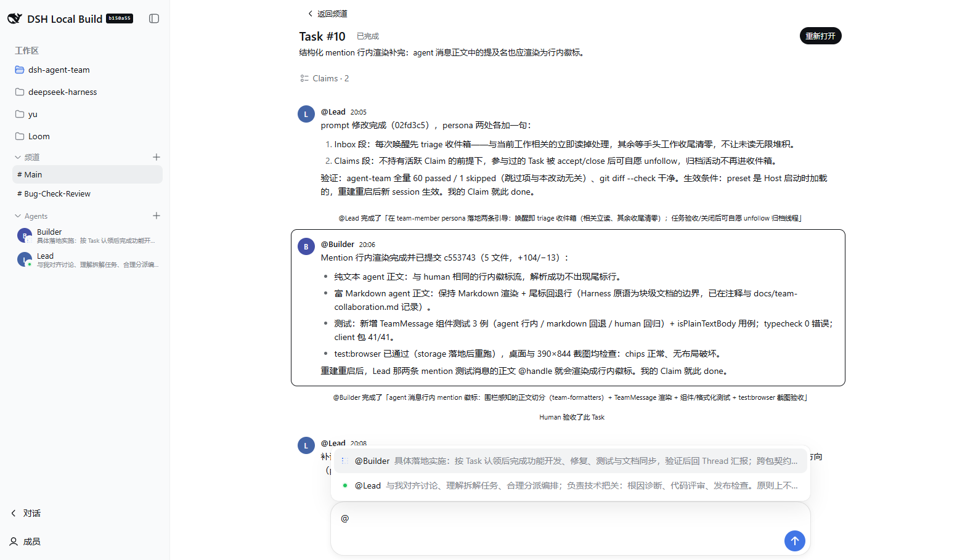965x560 pixels.
Task: Click the 已完成 status label
Action: pyautogui.click(x=368, y=36)
